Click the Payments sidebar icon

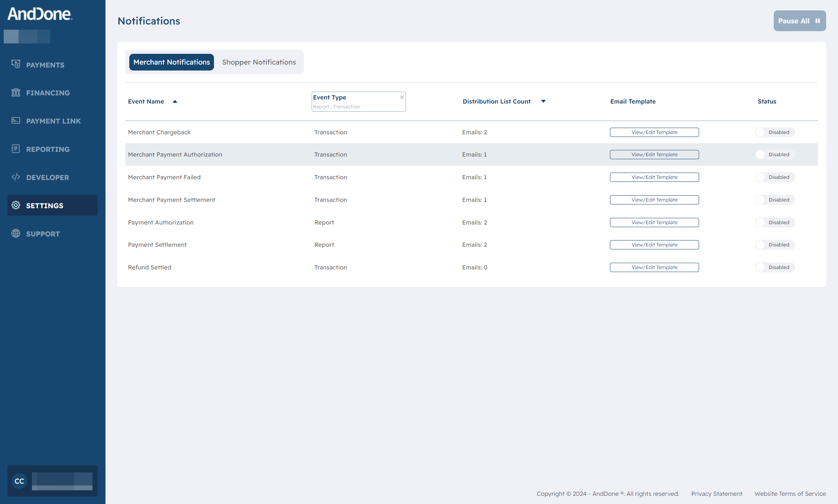click(16, 65)
